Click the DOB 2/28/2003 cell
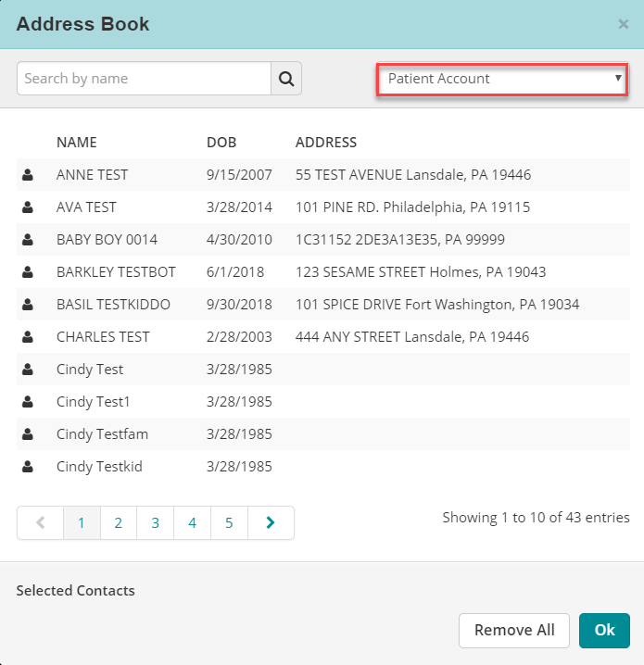This screenshot has height=665, width=644. [239, 337]
